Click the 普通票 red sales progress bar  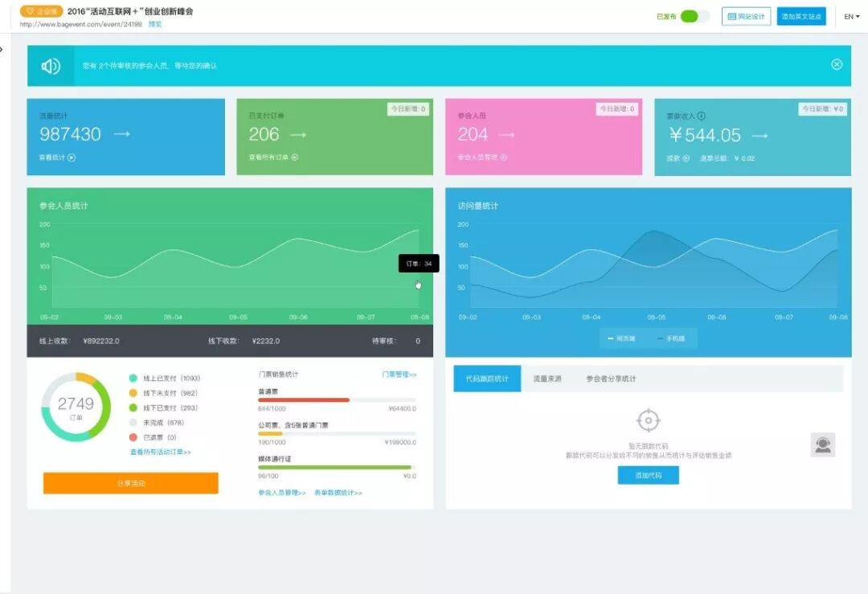[x=304, y=399]
